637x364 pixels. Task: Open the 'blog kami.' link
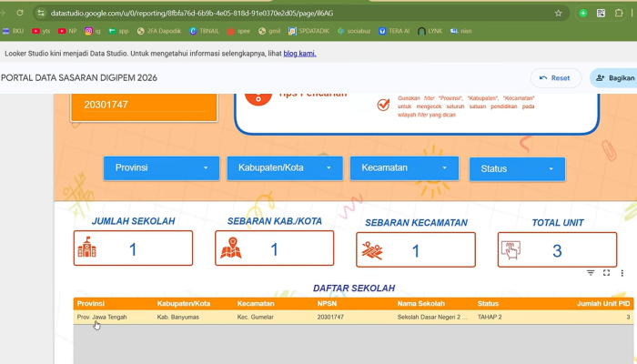tap(299, 54)
